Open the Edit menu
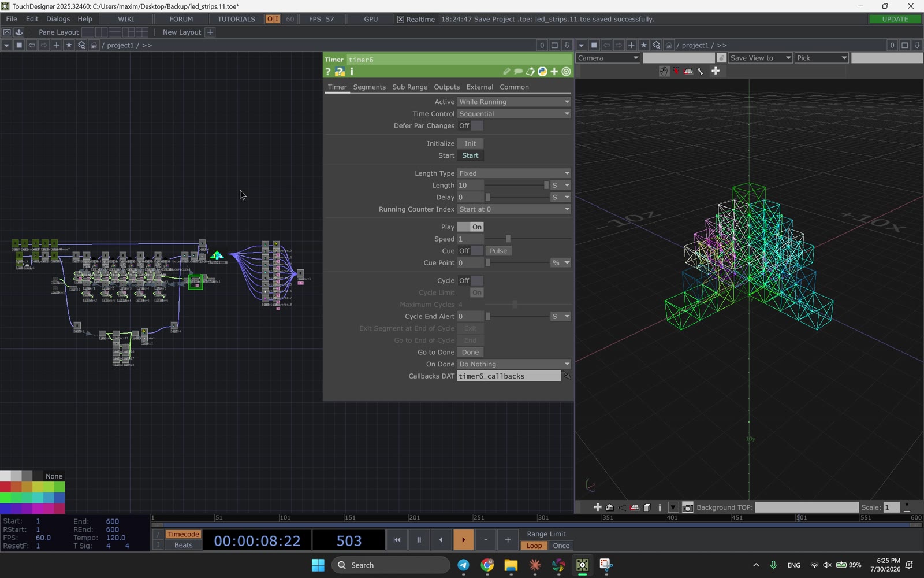924x578 pixels. (x=32, y=19)
